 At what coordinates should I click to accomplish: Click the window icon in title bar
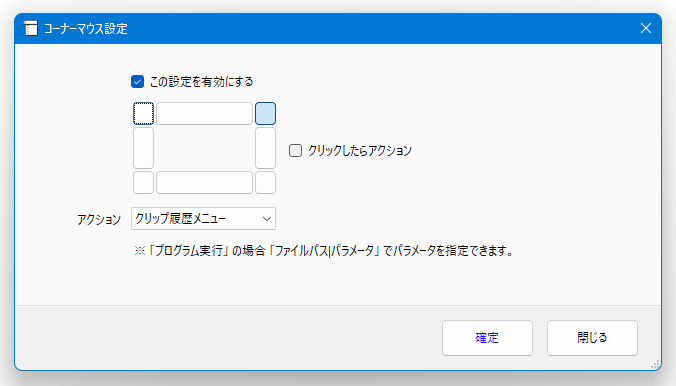pos(31,28)
